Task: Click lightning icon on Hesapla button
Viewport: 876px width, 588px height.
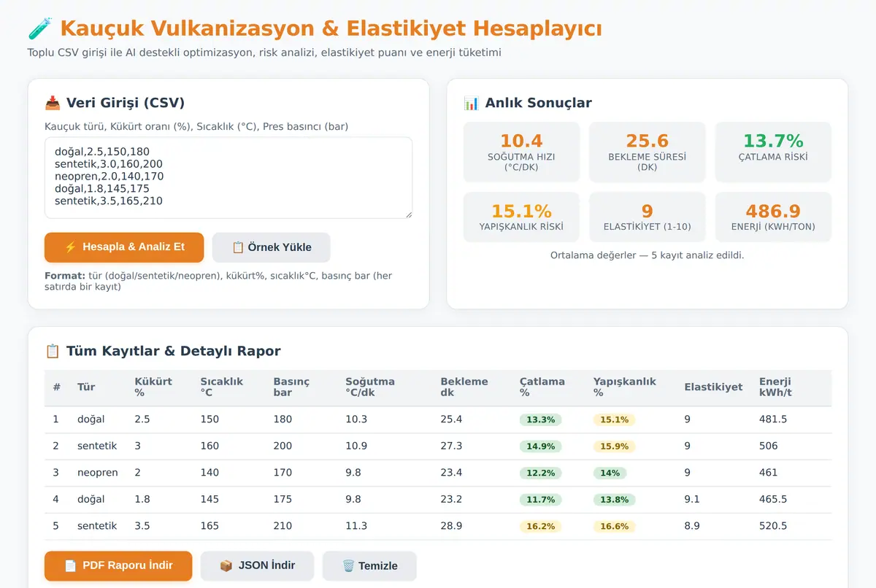Action: 71,247
